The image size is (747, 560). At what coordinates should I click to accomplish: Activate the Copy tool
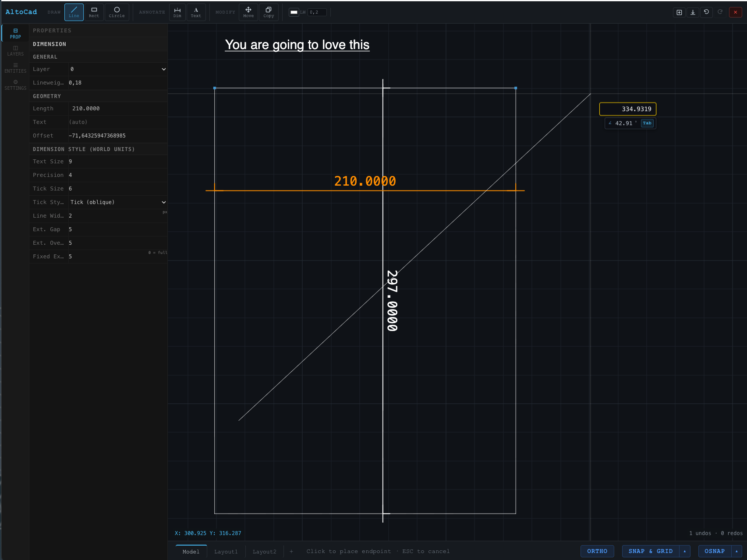[x=268, y=12]
